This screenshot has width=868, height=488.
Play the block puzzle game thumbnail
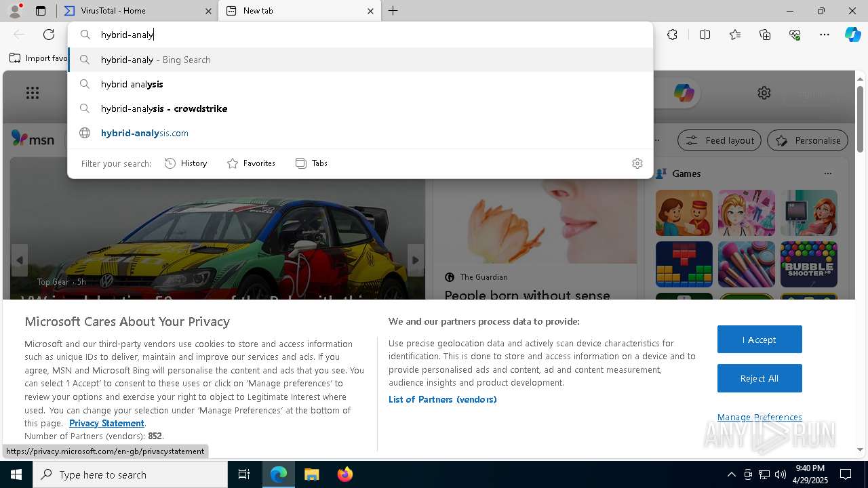point(684,264)
